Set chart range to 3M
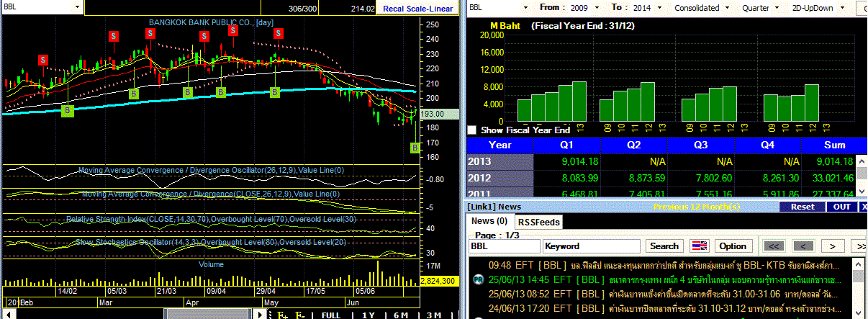Image resolution: width=868 pixels, height=319 pixels. [x=434, y=315]
